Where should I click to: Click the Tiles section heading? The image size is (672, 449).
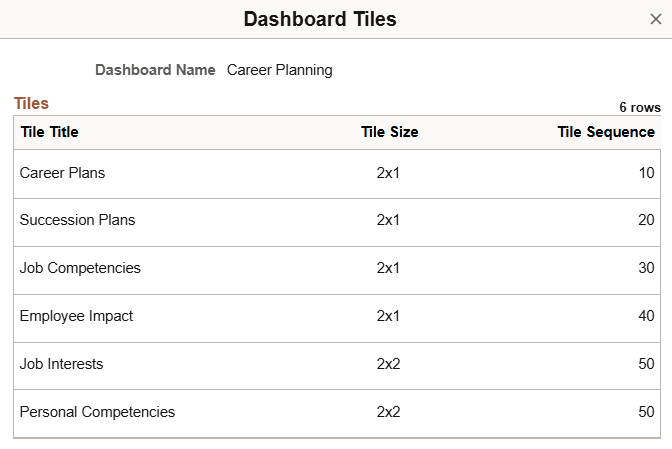31,103
